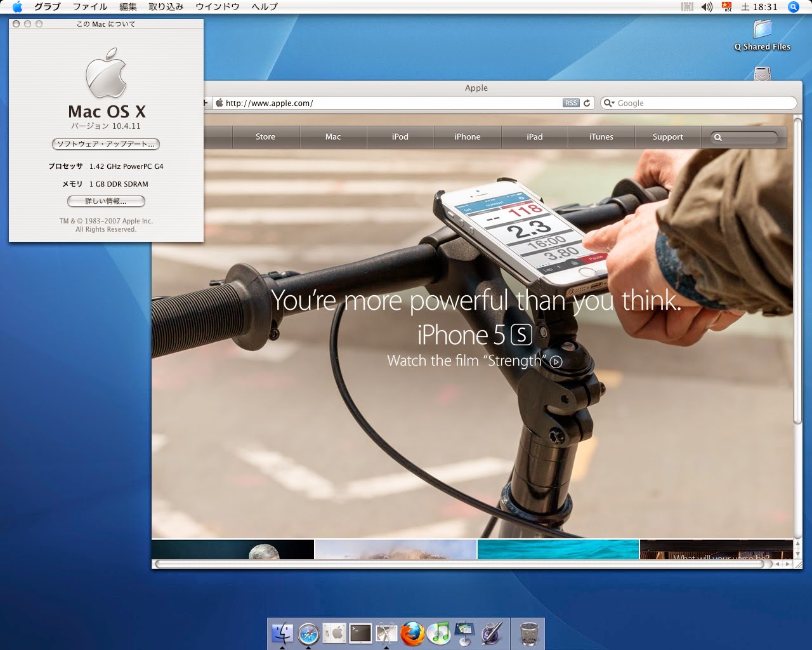
Task: Click the "Watch the film Strength" link
Action: coord(474,361)
